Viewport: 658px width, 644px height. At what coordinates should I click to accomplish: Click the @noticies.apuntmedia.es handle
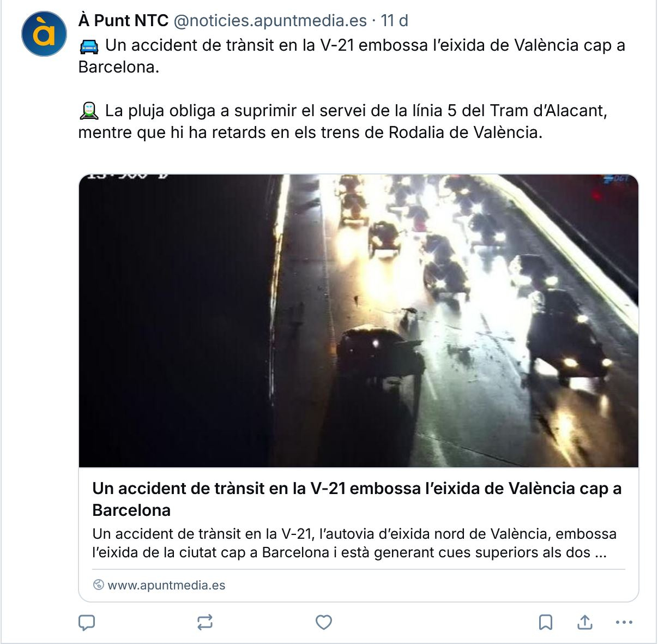pyautogui.click(x=270, y=21)
